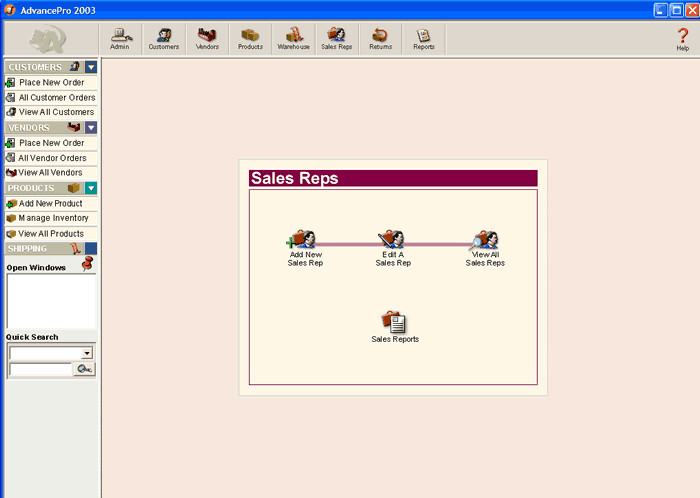The width and height of the screenshot is (700, 498).
Task: Open the Products toolbar icon
Action: [250, 39]
